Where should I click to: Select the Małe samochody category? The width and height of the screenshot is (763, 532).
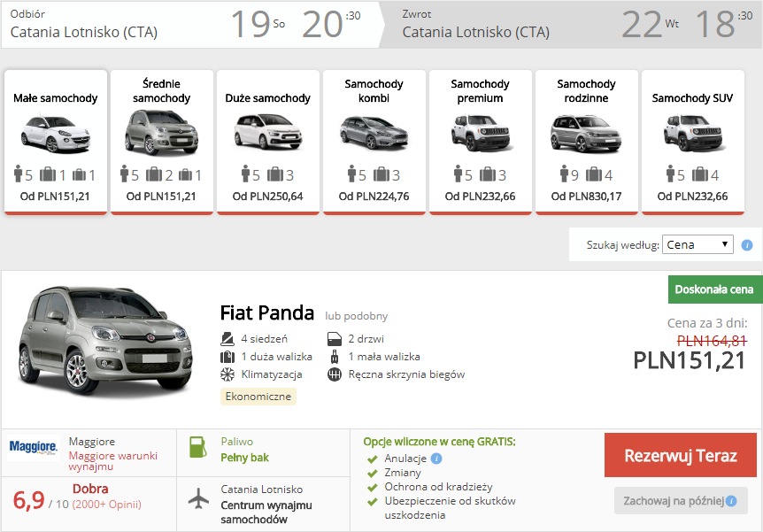[56, 142]
